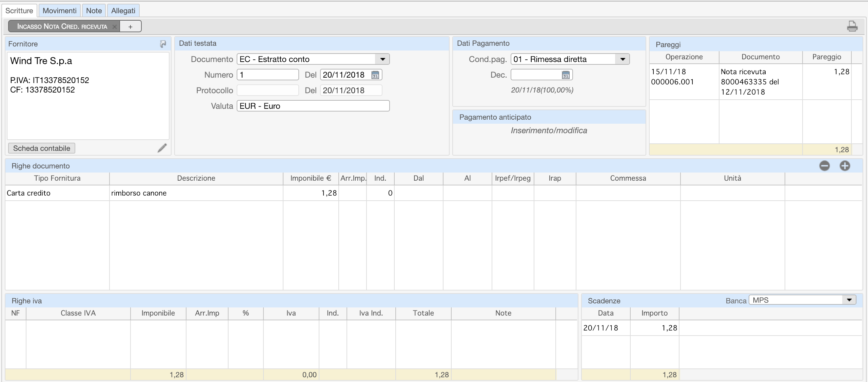This screenshot has height=382, width=868.
Task: Add a document row with the plus icon
Action: tap(845, 166)
